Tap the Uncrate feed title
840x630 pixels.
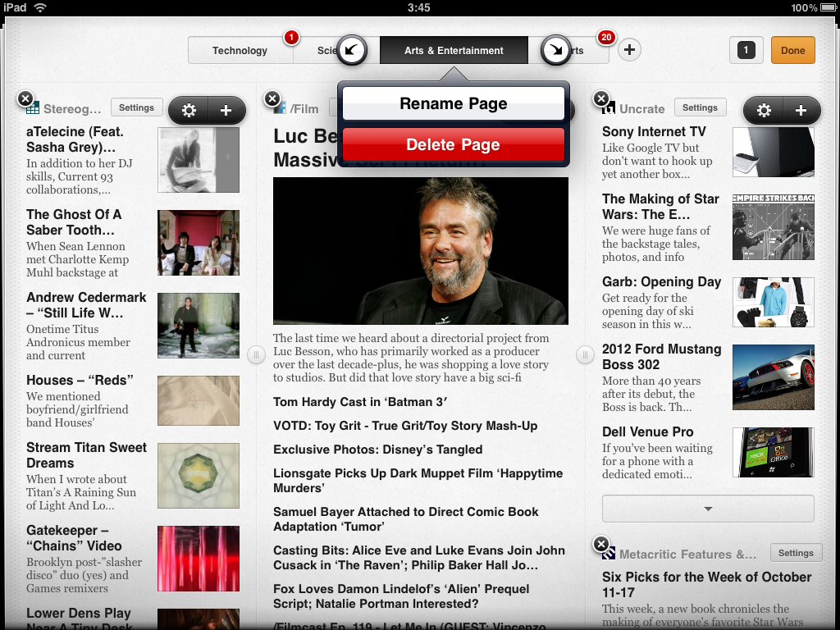641,109
